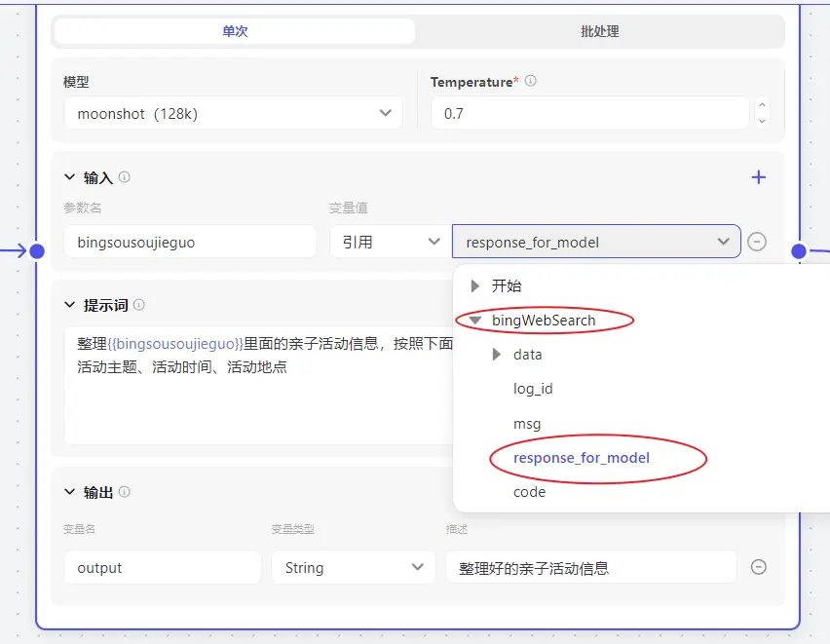Viewport: 830px width, 644px height.
Task: Collapse the 输出 section
Action: (x=69, y=491)
